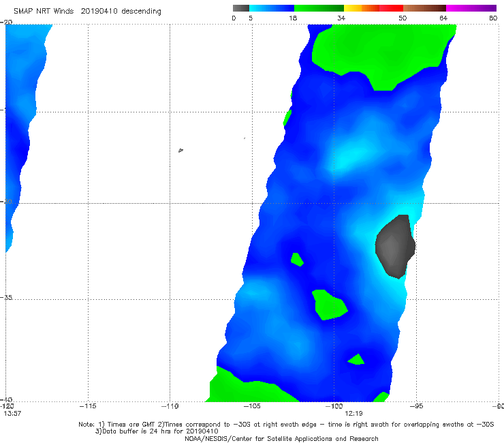Click the red segment of the color bar
This screenshot has height=443, width=504.
(x=391, y=8)
